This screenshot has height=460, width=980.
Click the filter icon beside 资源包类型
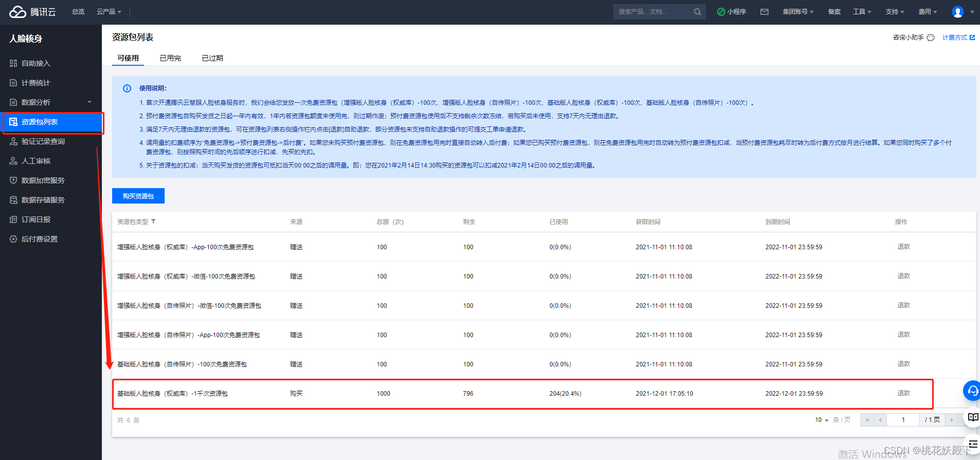click(x=153, y=222)
